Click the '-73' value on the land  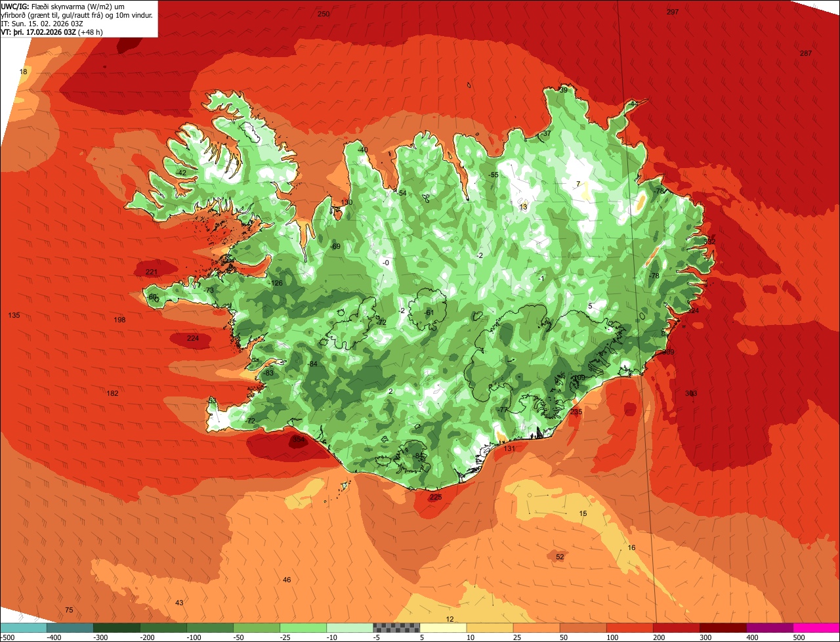coord(209,290)
